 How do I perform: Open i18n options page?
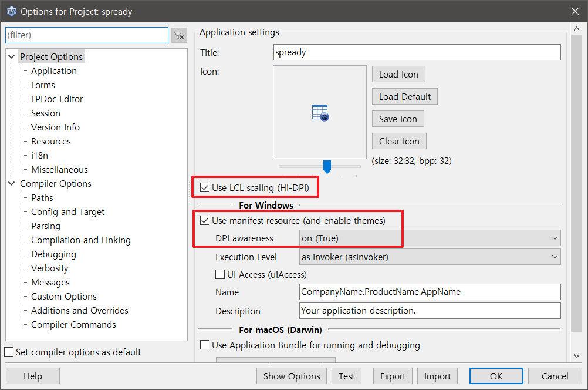(x=40, y=156)
